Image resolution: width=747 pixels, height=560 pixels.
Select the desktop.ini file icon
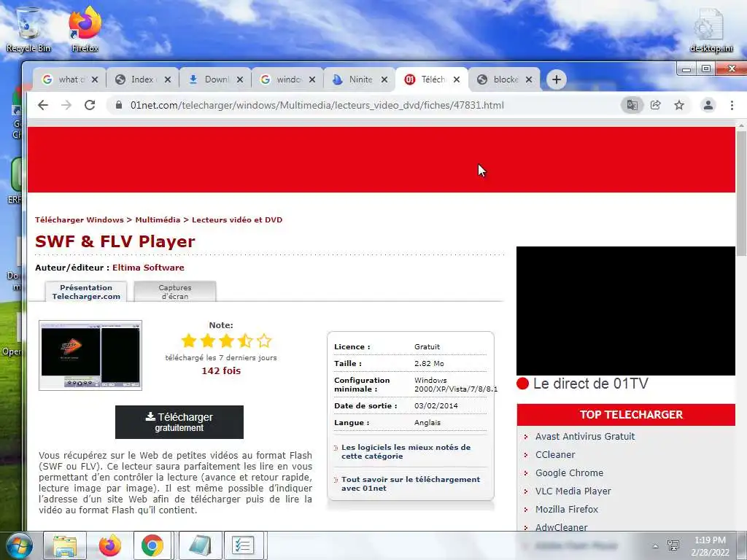coord(711,31)
